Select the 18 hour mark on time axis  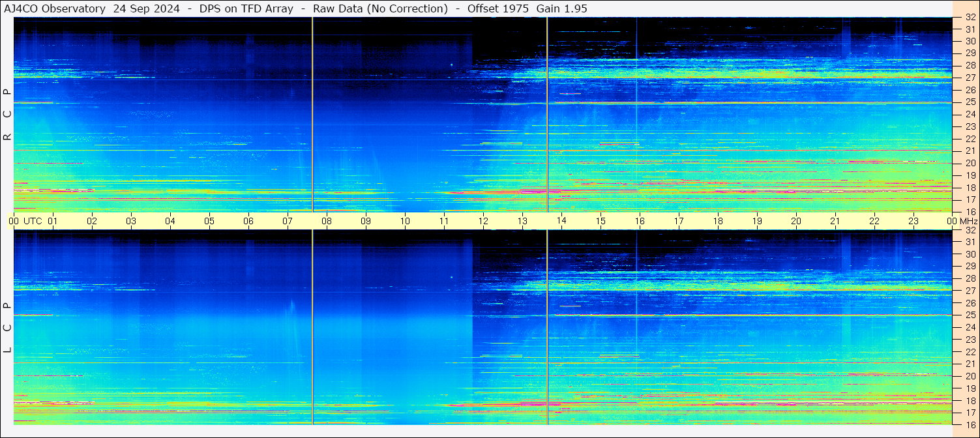(718, 221)
